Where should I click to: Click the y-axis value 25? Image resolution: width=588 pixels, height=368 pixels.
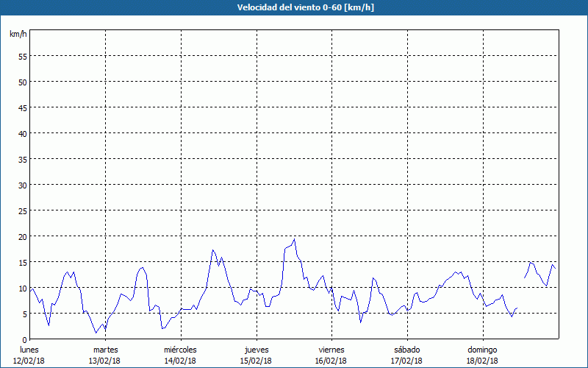coord(22,210)
